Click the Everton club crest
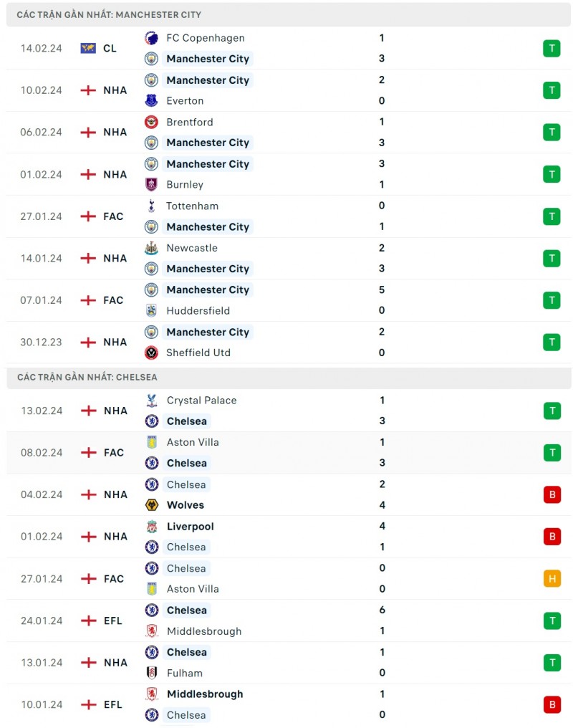The image size is (573, 728). tap(151, 101)
